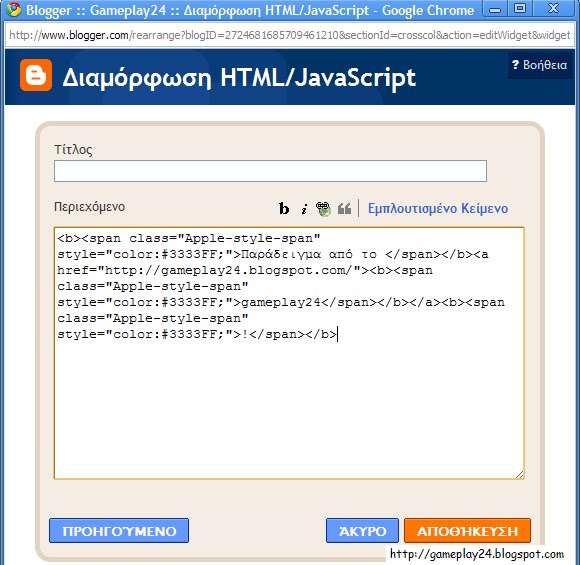Screen dimensions: 580x565
Task: Save with the ΑΠΟΘΗΚΕΥΣΗ button
Action: pyautogui.click(x=467, y=531)
